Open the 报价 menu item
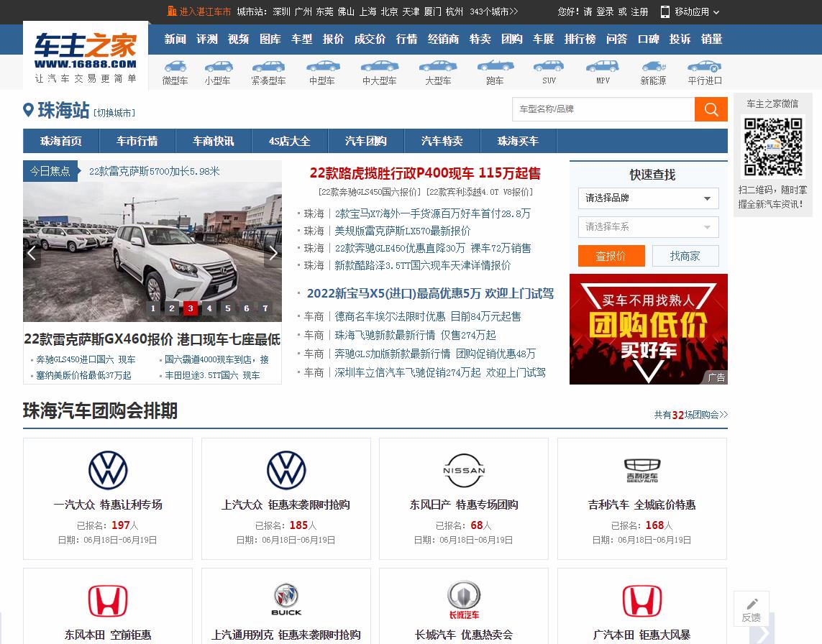Viewport: 822px width, 644px height. [x=333, y=39]
